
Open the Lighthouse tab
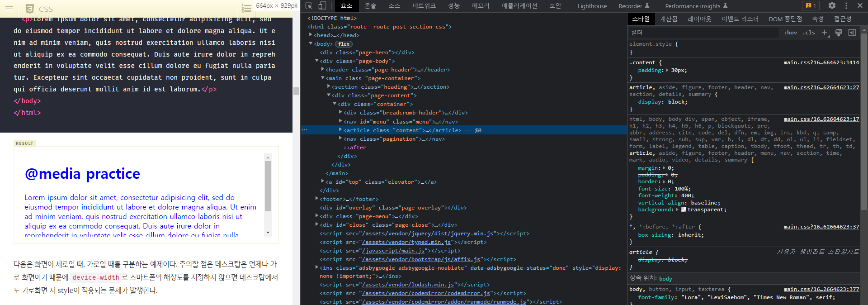pyautogui.click(x=592, y=6)
